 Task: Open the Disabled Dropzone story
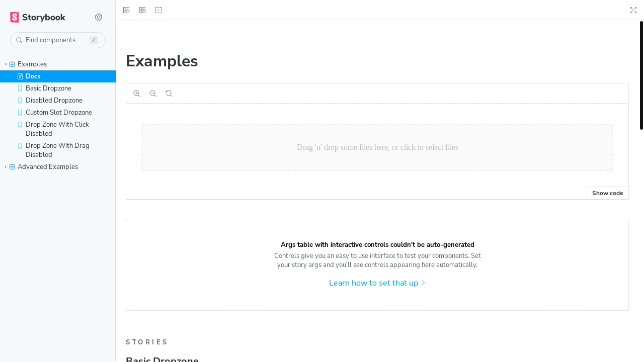click(x=58, y=101)
